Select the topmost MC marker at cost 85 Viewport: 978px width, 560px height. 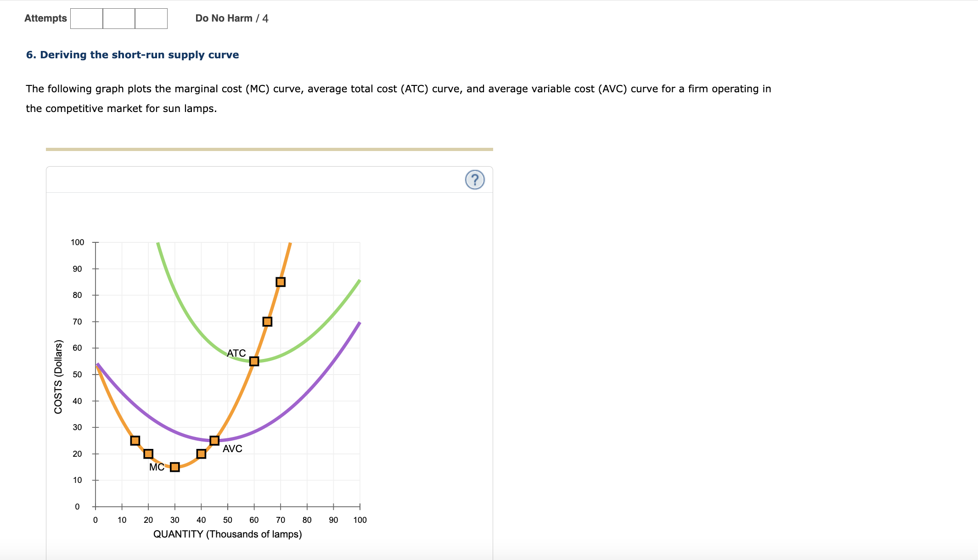tap(281, 281)
